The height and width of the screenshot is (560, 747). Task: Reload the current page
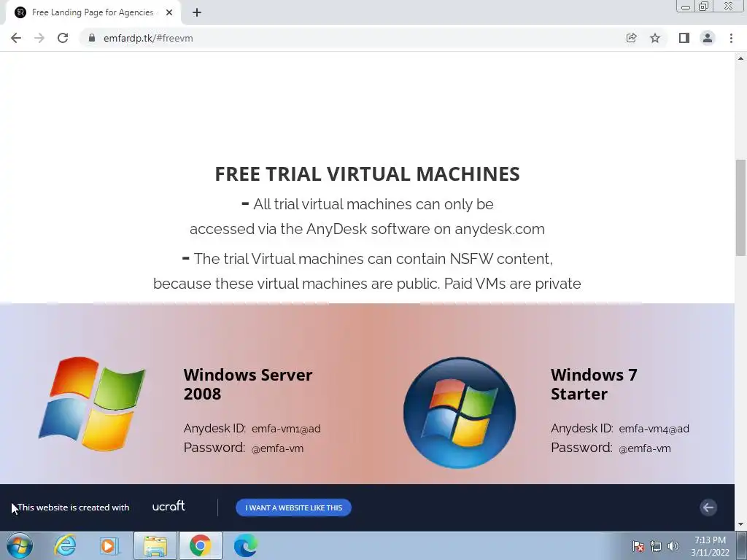coord(63,38)
